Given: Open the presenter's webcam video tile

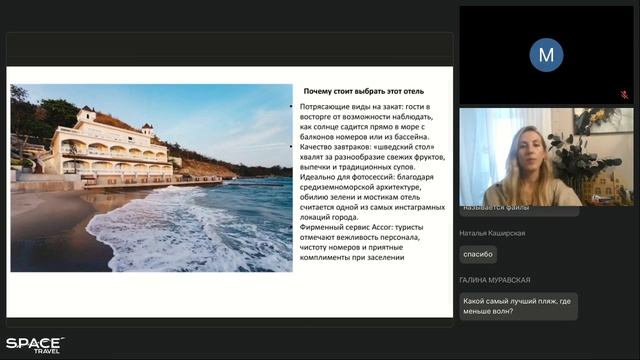Looking at the screenshot, I should (x=547, y=157).
